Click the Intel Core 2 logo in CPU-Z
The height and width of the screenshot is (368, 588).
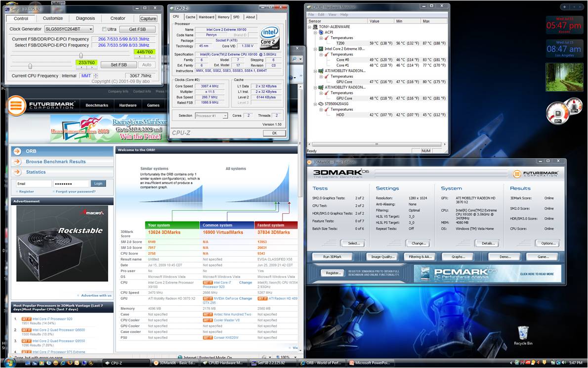[270, 38]
